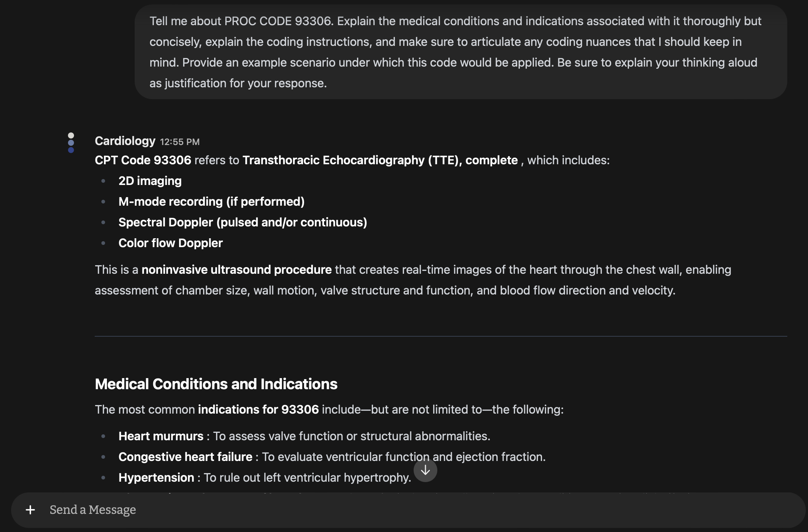Click the Congestive heart failure label
This screenshot has width=808, height=532.
point(185,457)
